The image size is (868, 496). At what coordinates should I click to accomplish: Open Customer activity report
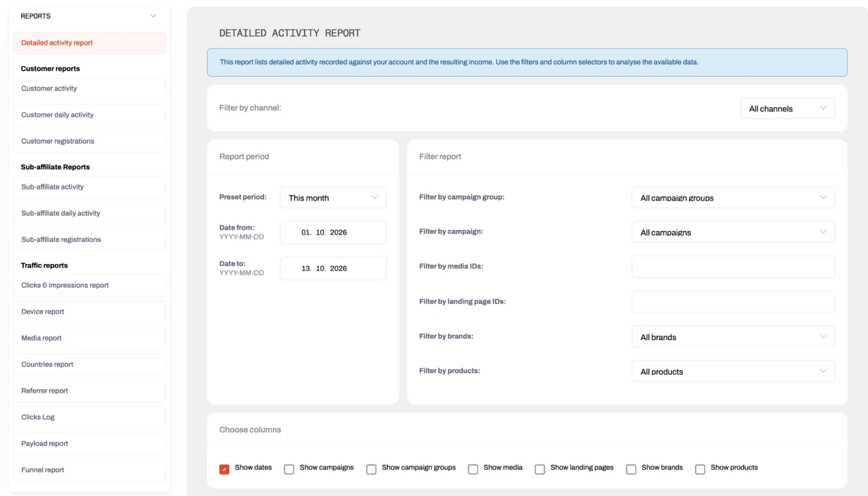pos(89,89)
